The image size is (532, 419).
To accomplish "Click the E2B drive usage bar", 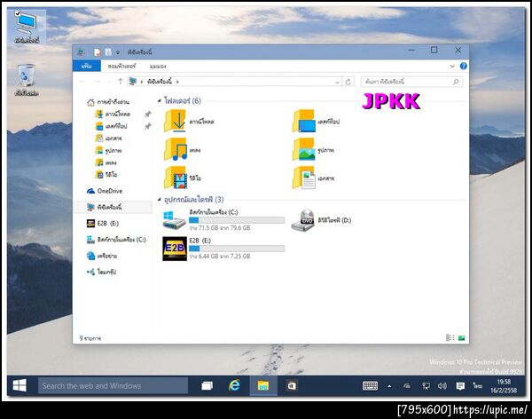I will point(237,249).
